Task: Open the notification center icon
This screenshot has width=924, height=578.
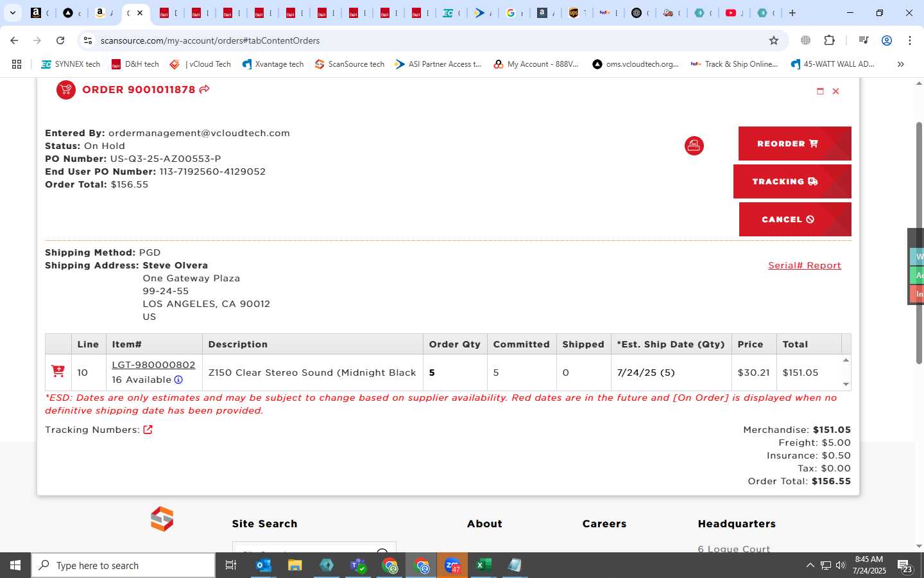Action: (905, 566)
